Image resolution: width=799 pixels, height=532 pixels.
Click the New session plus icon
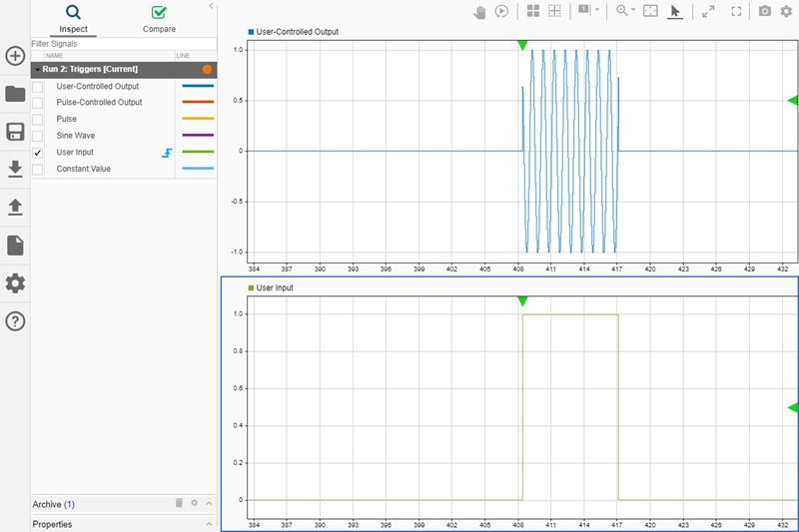pyautogui.click(x=15, y=56)
